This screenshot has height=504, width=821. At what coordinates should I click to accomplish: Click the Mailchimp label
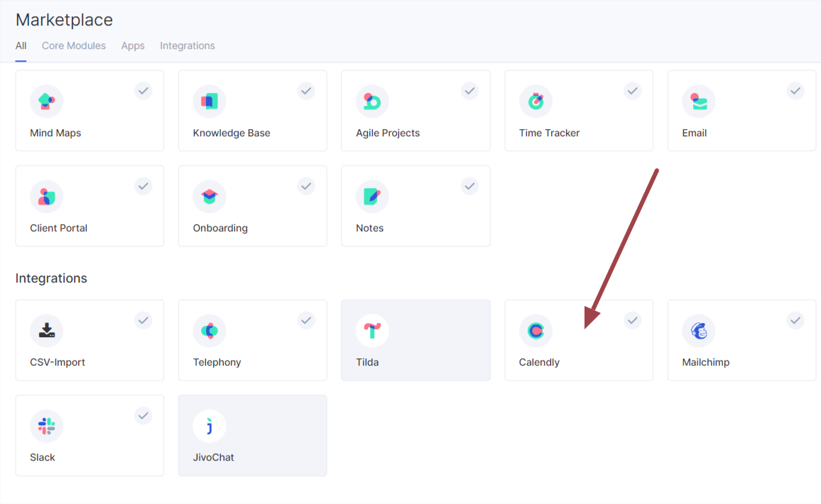[x=706, y=362]
